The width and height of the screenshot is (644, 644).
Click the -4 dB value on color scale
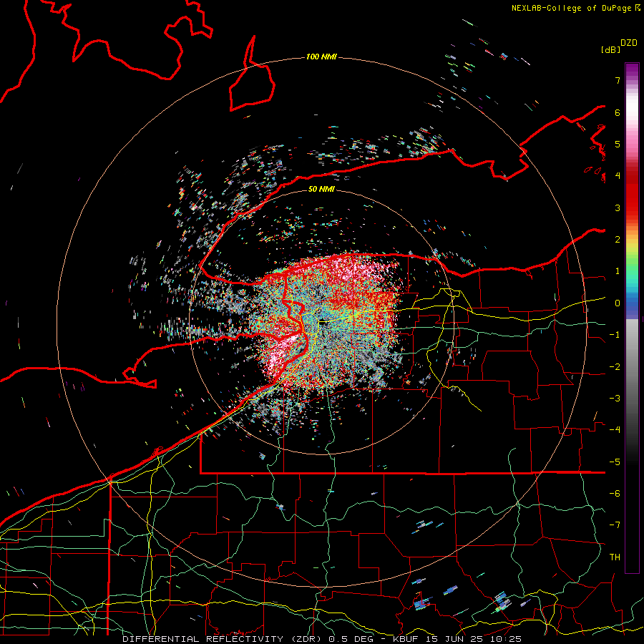(x=615, y=430)
